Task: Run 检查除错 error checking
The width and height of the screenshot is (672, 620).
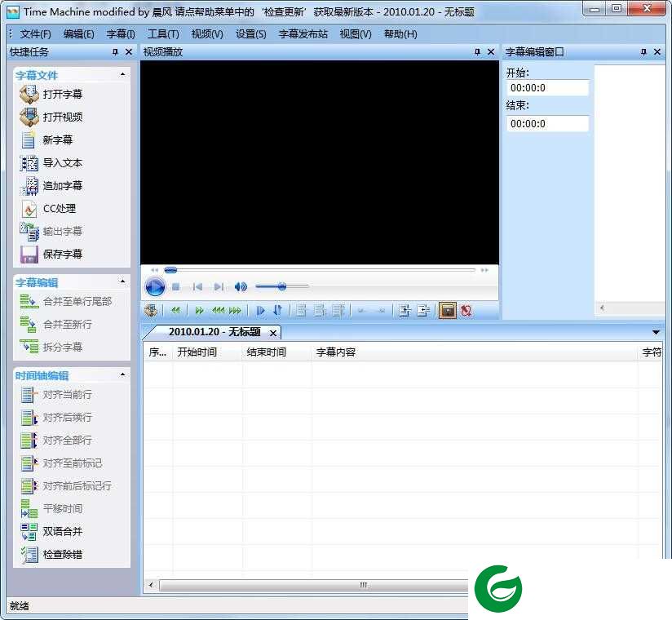Action: tap(51, 555)
